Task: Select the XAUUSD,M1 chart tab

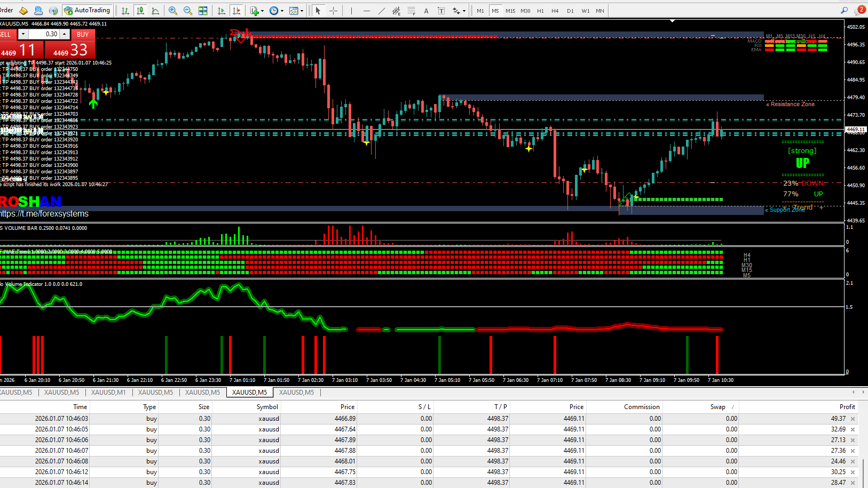Action: coord(108,393)
